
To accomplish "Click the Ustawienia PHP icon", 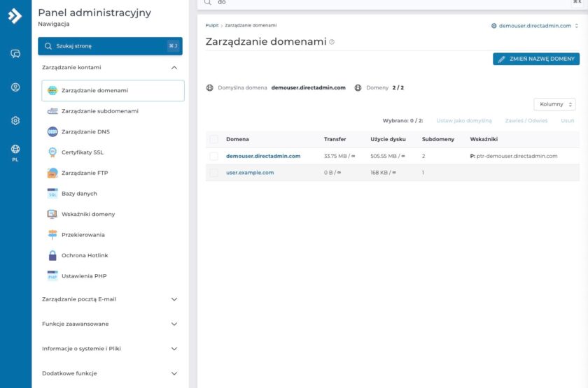I will (x=52, y=276).
